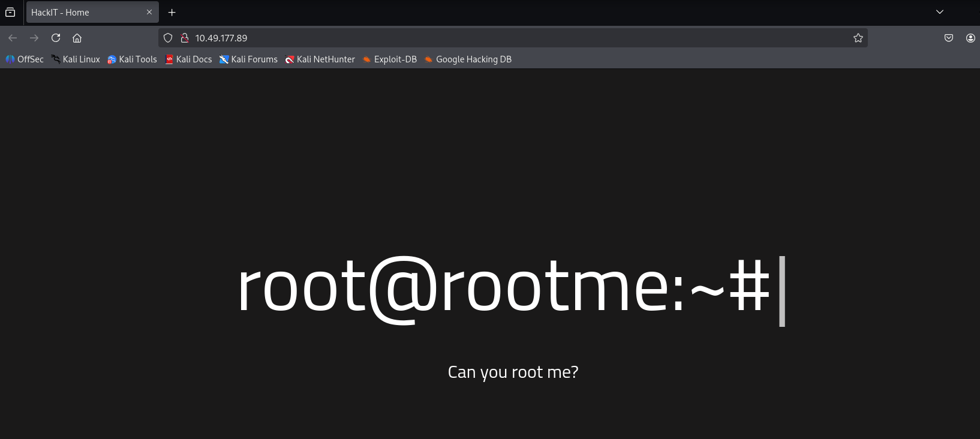Image resolution: width=980 pixels, height=439 pixels.
Task: Go to the browser home page
Action: pyautogui.click(x=77, y=38)
